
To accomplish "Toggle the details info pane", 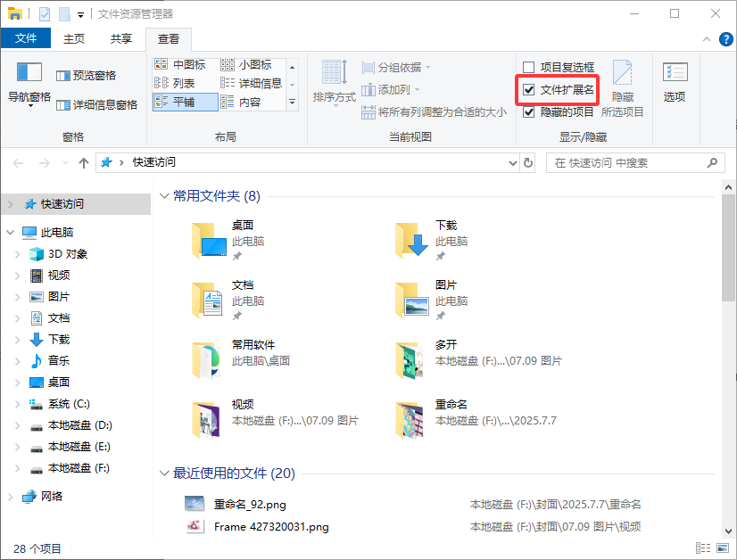I will pos(97,104).
